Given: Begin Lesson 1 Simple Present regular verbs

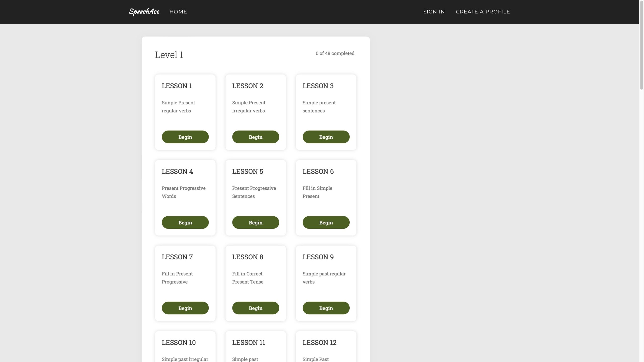Looking at the screenshot, I should [x=185, y=137].
